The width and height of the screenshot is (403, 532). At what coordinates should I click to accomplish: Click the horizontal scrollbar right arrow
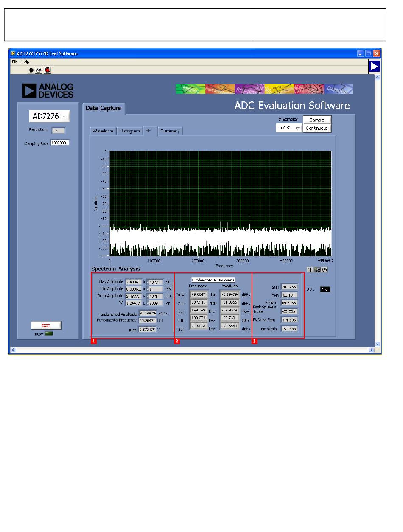click(x=372, y=350)
